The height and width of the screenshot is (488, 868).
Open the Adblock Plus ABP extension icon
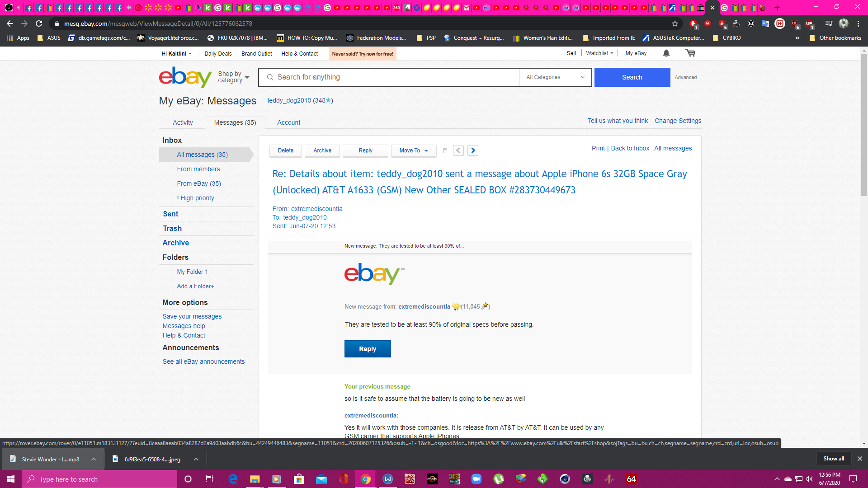click(x=809, y=23)
